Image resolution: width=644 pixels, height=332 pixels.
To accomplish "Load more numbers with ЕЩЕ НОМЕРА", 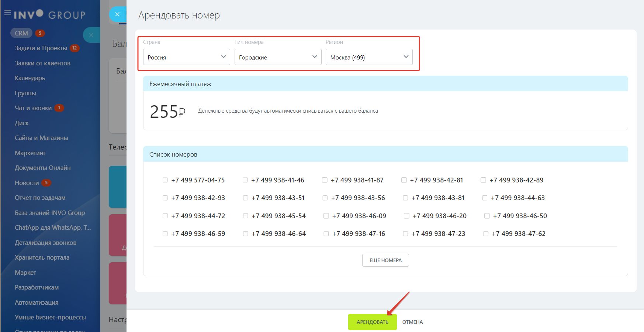I will [x=385, y=260].
